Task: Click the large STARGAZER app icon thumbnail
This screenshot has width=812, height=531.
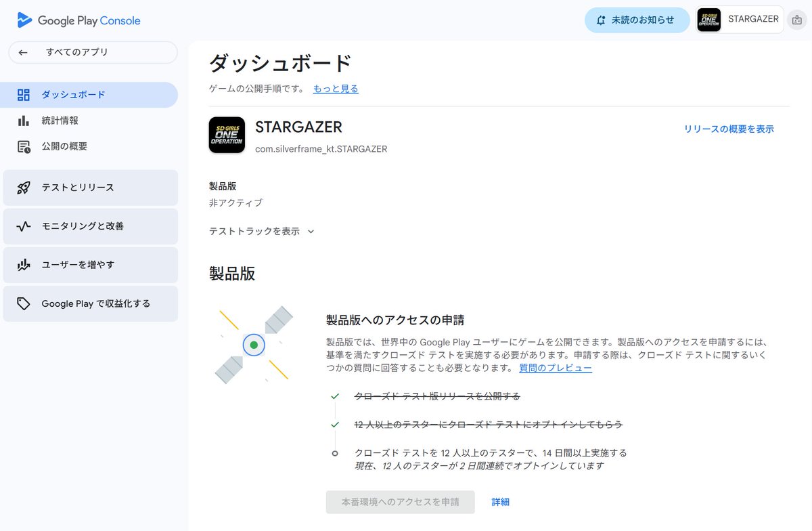Action: (227, 135)
